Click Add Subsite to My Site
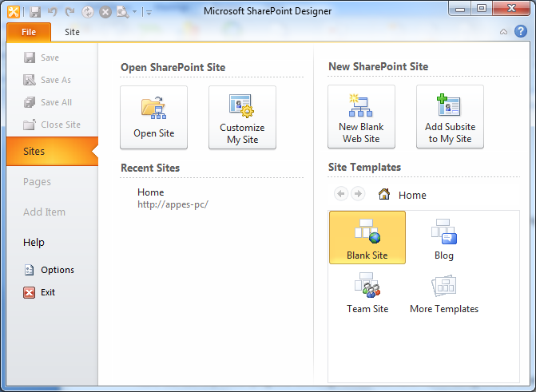The height and width of the screenshot is (392, 536). pyautogui.click(x=450, y=117)
